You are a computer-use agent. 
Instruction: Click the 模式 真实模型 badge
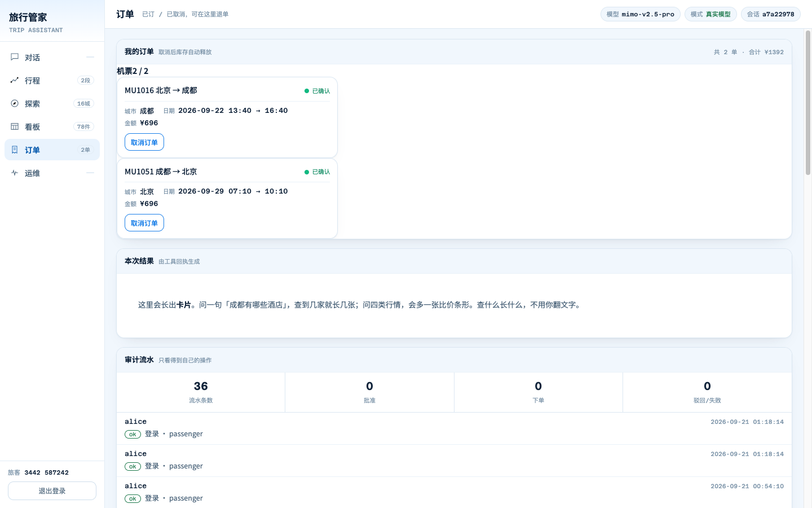(710, 14)
